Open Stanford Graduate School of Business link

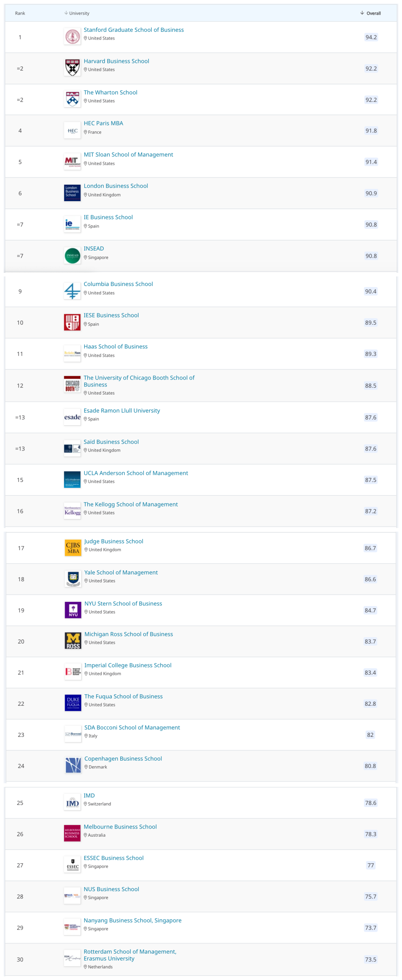coord(133,30)
